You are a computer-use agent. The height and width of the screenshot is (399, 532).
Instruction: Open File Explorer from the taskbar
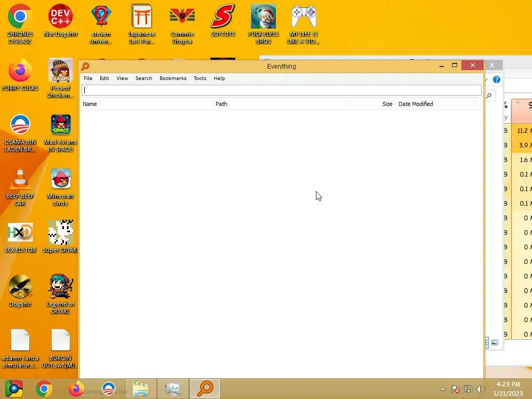[x=141, y=389]
